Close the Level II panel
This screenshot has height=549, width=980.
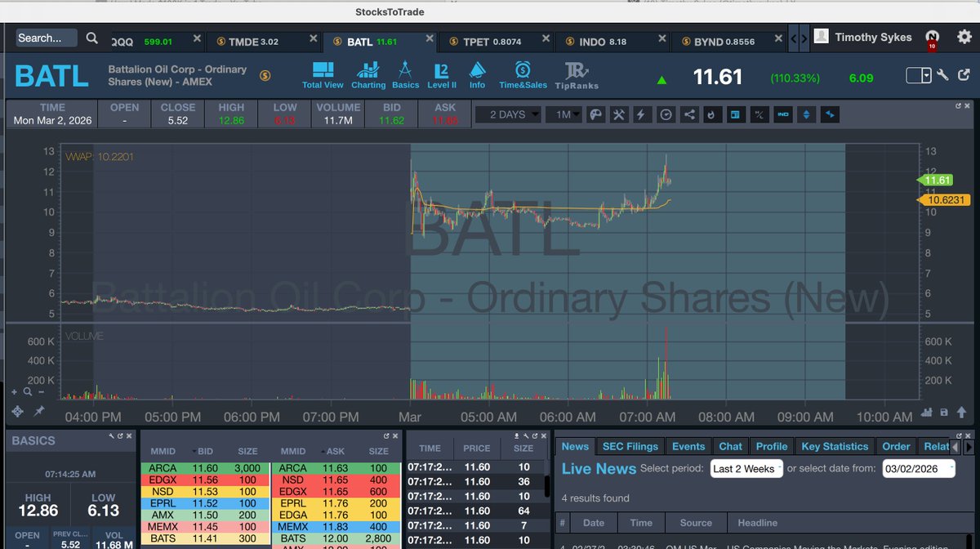pos(396,437)
